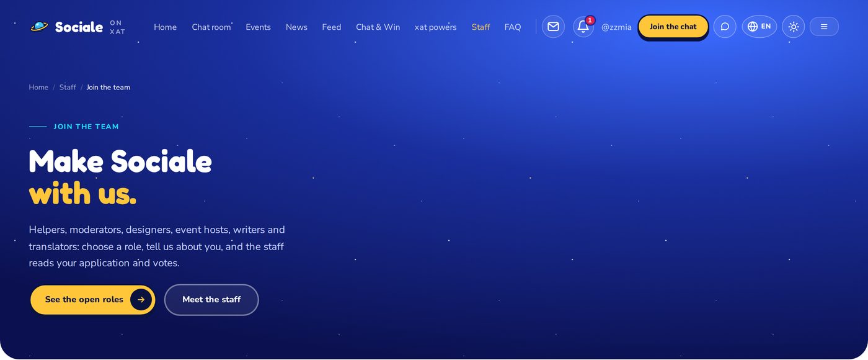Go to Staff breadcrumb

coord(68,88)
